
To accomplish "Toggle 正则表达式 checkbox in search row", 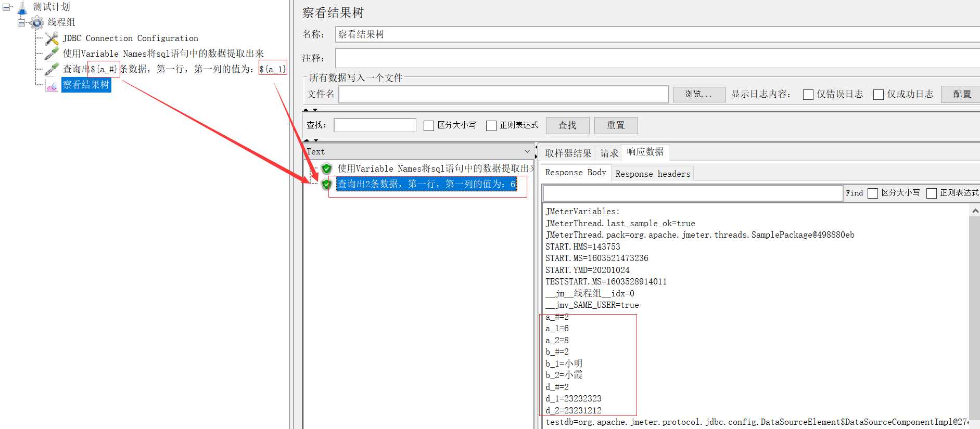I will [491, 126].
